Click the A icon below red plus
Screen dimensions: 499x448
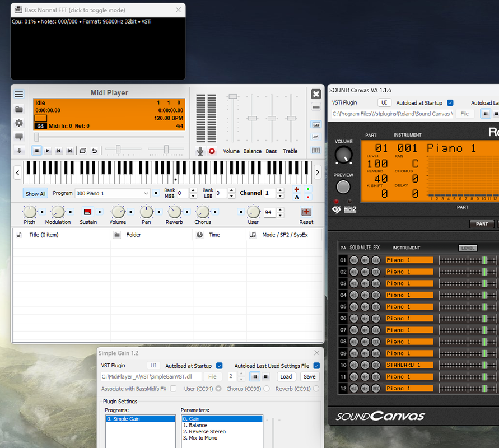(297, 197)
